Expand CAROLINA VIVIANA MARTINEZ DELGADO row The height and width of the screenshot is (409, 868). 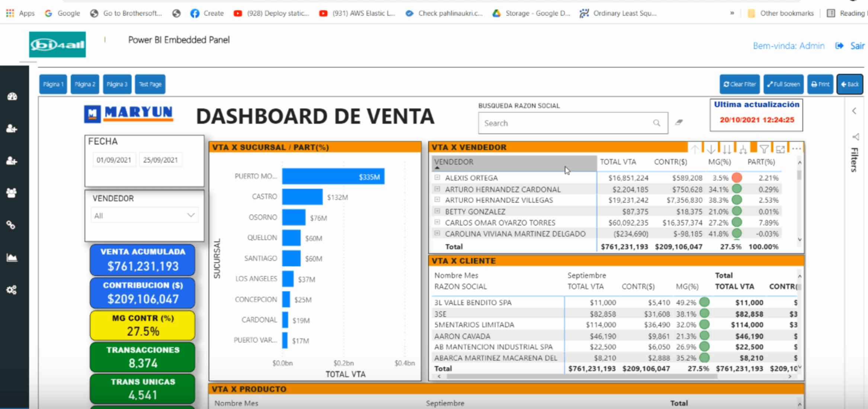438,234
